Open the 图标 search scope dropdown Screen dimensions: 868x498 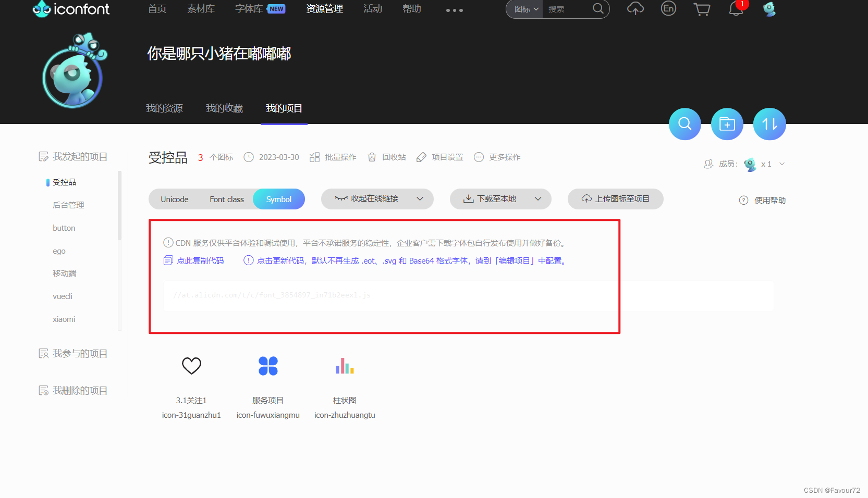[524, 9]
